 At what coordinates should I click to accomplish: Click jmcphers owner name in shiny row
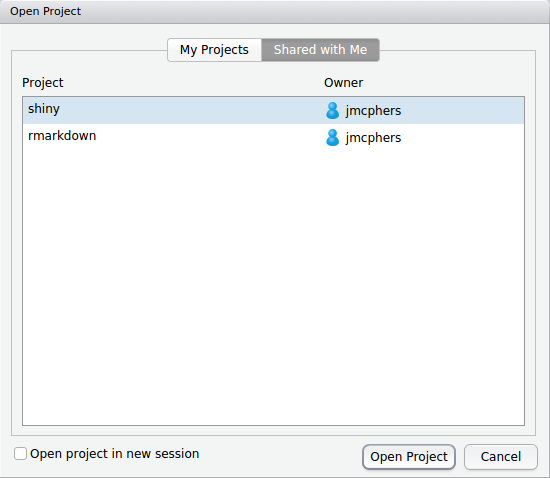373,110
